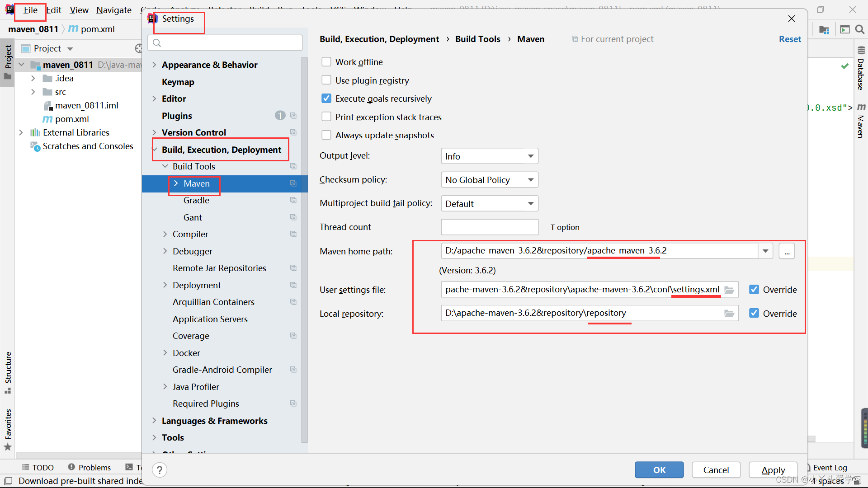
Task: Click the locate target icon in Project panel
Action: coord(138,48)
